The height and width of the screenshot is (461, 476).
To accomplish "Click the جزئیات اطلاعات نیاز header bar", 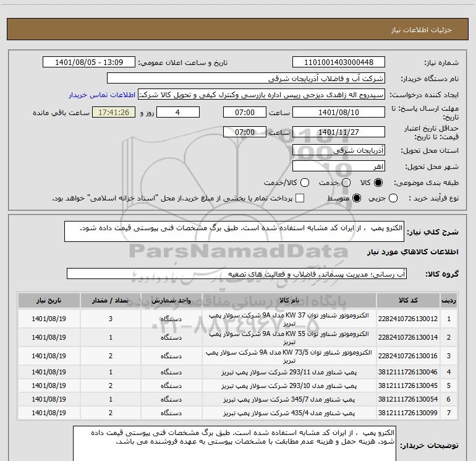I will (238, 29).
